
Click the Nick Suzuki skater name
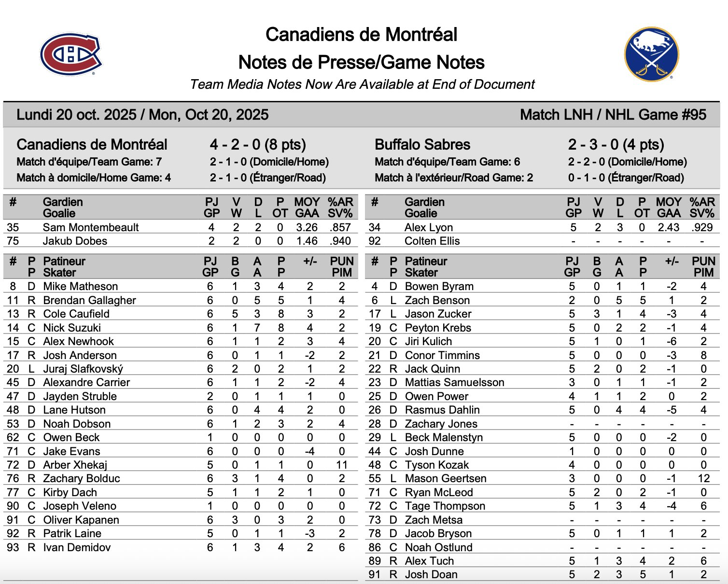click(x=72, y=328)
